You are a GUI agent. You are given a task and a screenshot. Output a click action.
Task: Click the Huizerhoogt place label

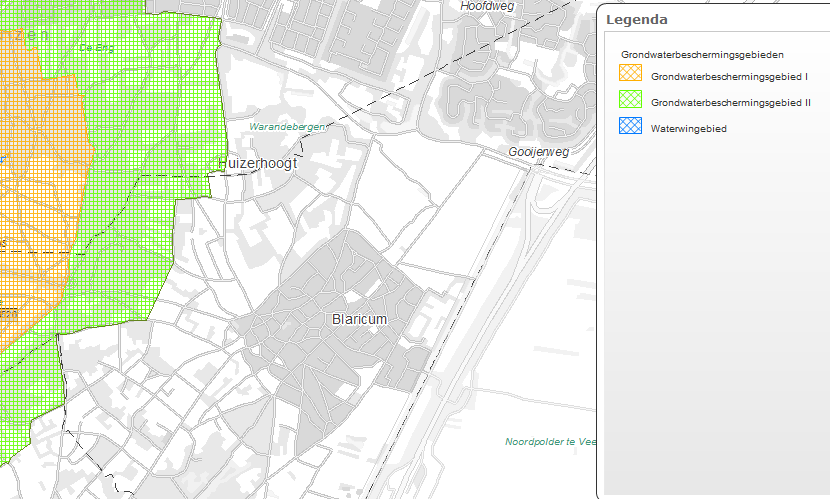click(257, 163)
